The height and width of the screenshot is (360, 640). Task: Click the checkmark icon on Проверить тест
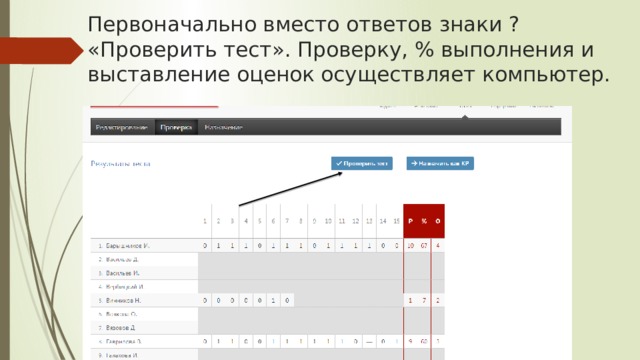pyautogui.click(x=339, y=163)
